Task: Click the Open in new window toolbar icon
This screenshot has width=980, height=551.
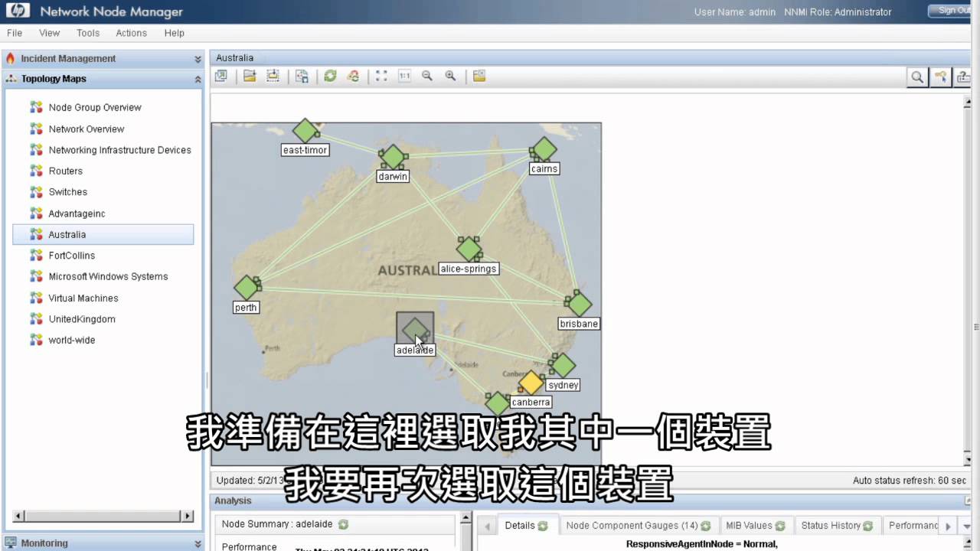Action: click(x=221, y=76)
